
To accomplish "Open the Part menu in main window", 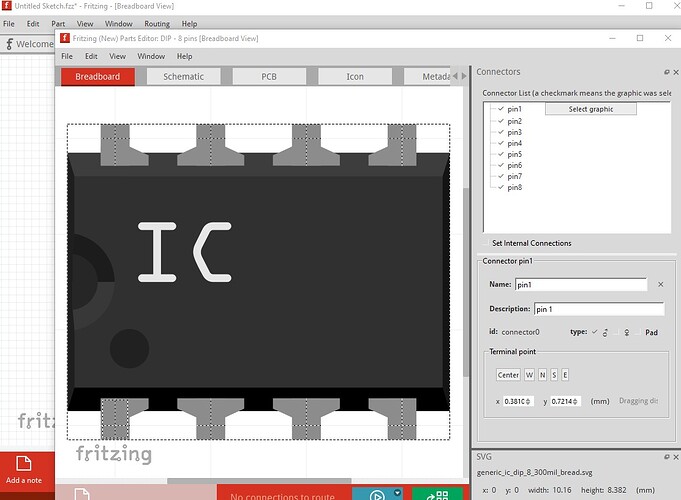I will (x=58, y=24).
